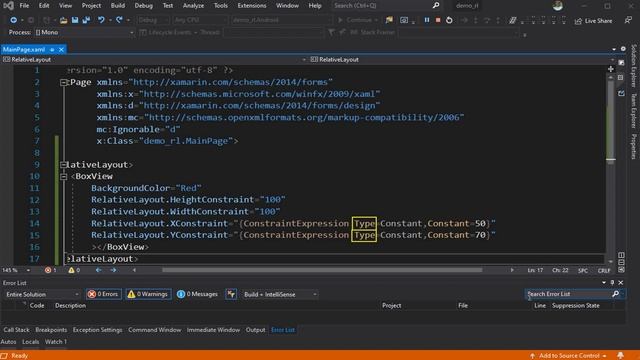The height and width of the screenshot is (360, 640).
Task: Go to previous issue with left arrow
Action: click(99, 270)
